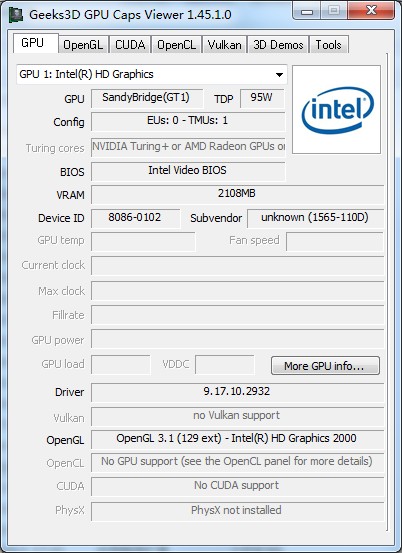Click the GPU Caps Viewer title bar icon
Screen dimensions: 402x553
pyautogui.click(x=16, y=15)
